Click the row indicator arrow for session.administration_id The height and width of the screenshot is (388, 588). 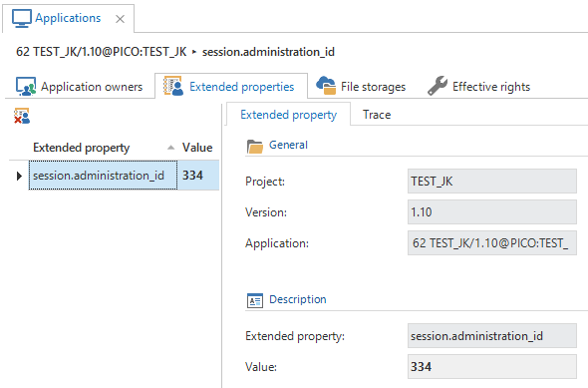[19, 176]
